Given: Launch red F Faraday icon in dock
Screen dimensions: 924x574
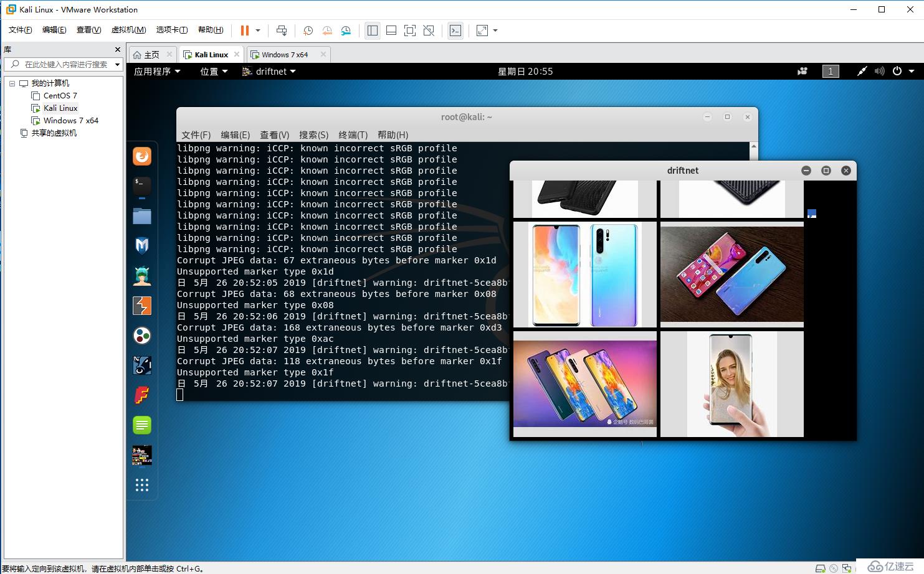Looking at the screenshot, I should [142, 395].
